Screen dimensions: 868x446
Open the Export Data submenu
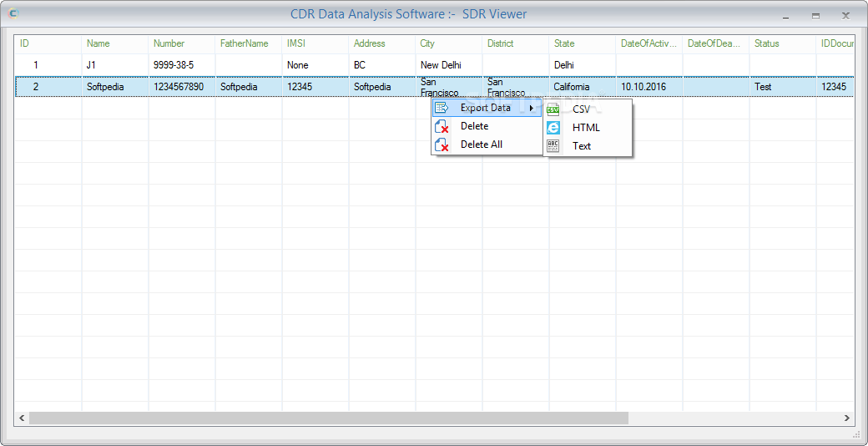tap(487, 108)
